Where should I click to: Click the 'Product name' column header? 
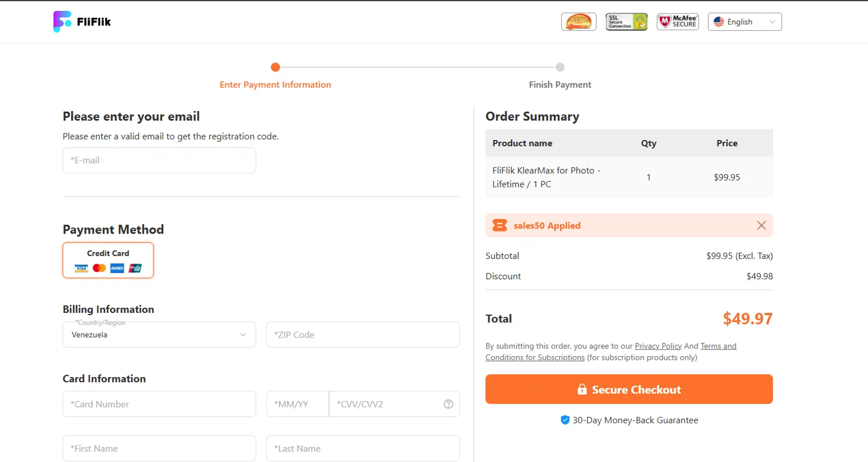pyautogui.click(x=523, y=143)
